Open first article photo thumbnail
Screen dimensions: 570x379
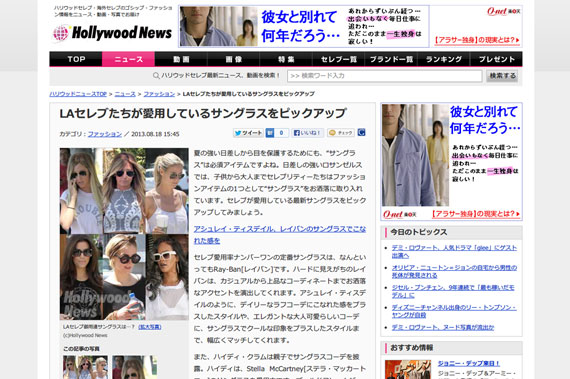tap(85, 367)
